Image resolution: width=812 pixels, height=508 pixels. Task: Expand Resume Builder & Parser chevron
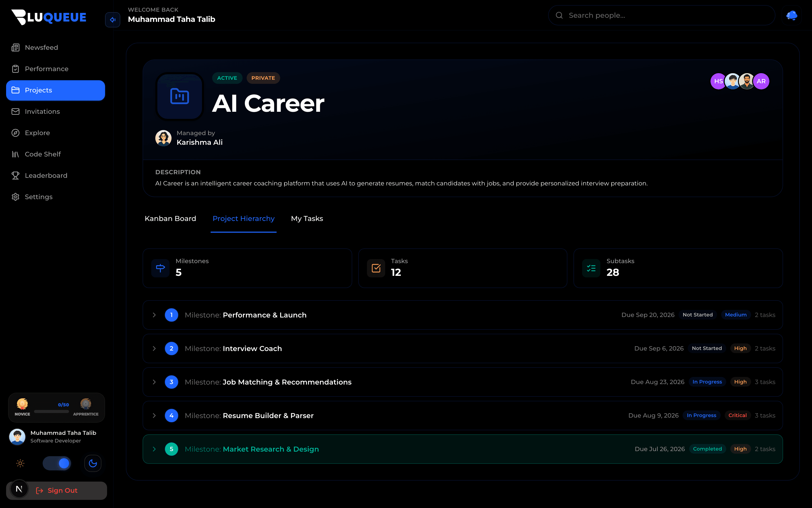(154, 416)
